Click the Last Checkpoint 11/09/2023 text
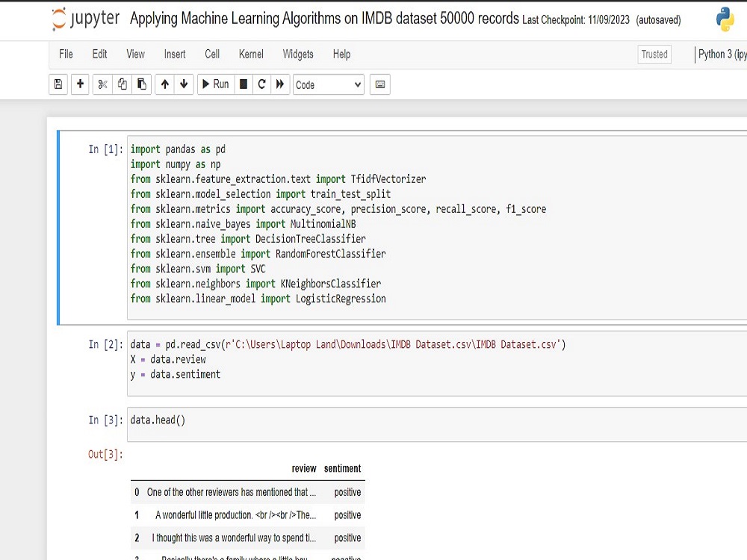This screenshot has width=747, height=560. pos(575,20)
